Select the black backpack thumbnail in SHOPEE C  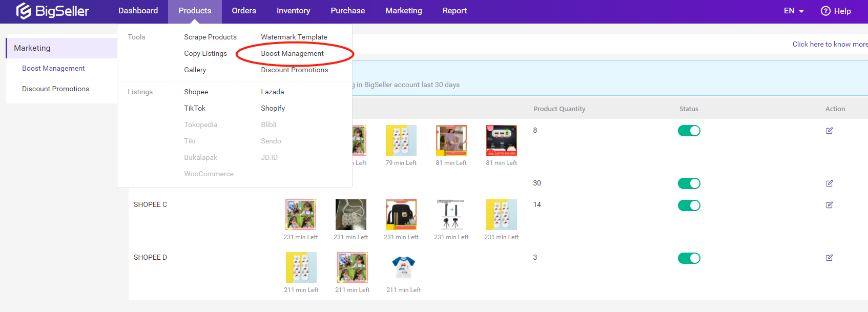click(x=401, y=215)
